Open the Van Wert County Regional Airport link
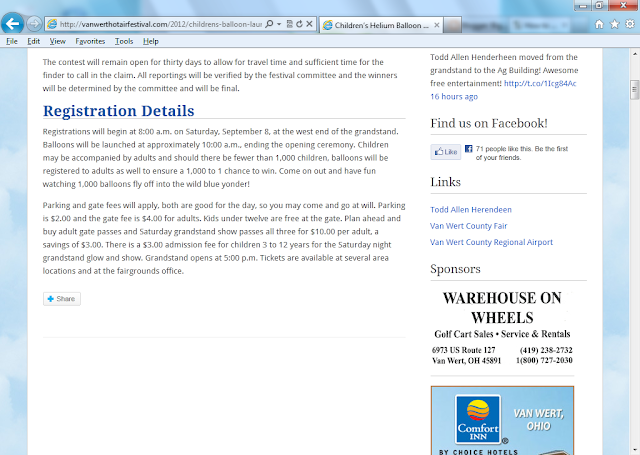The height and width of the screenshot is (455, 640). (491, 242)
